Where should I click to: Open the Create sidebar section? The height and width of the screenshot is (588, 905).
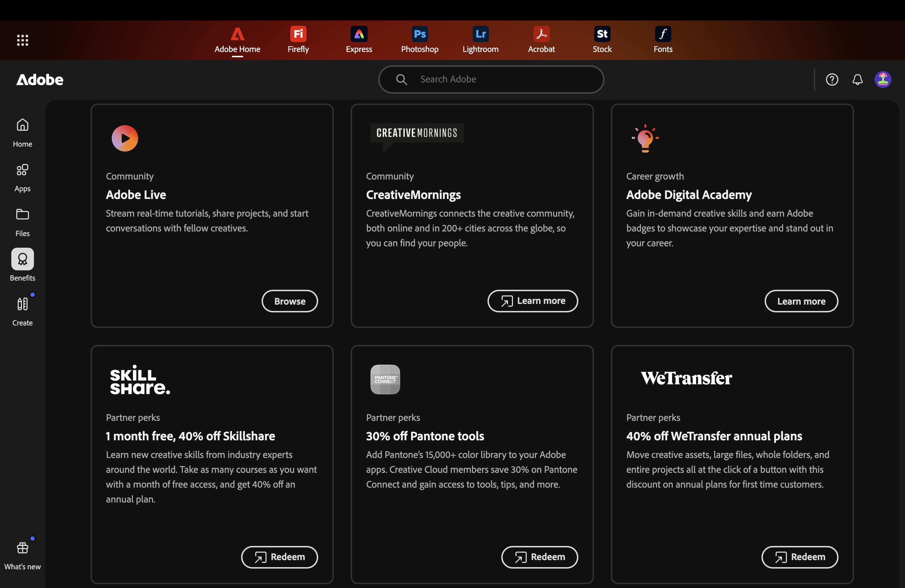click(x=22, y=311)
